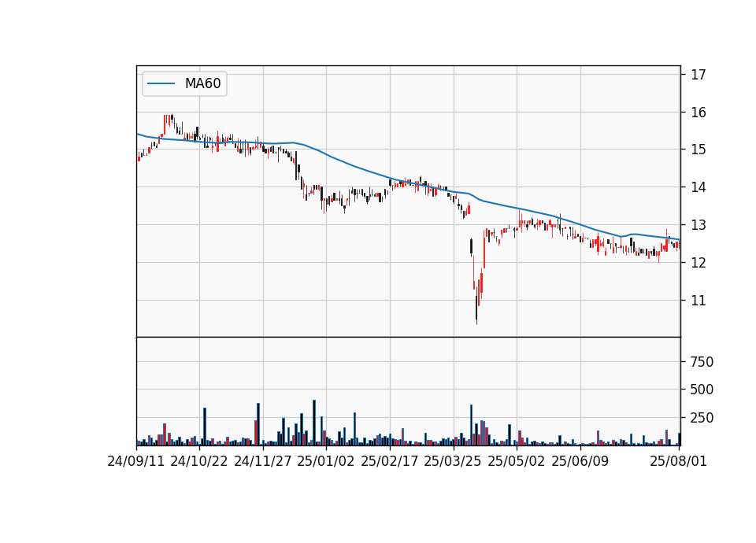
Task: Click the 25/03/25 date label
Action: point(453,461)
